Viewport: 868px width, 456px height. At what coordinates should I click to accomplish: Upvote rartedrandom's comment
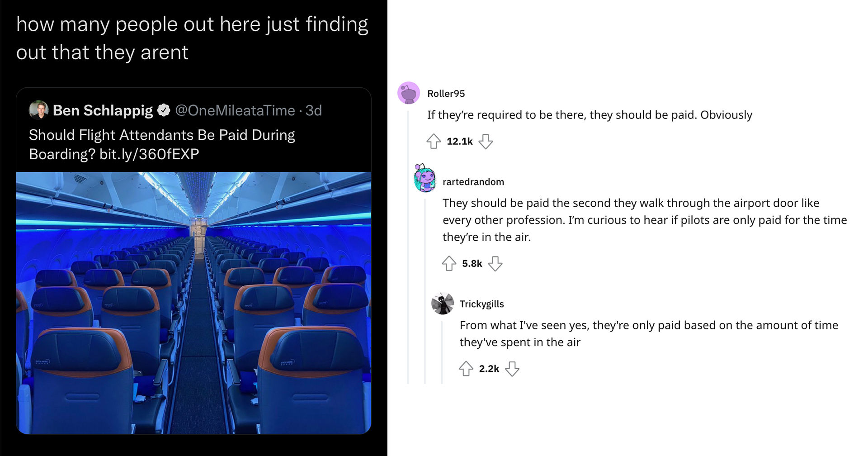[x=449, y=263]
